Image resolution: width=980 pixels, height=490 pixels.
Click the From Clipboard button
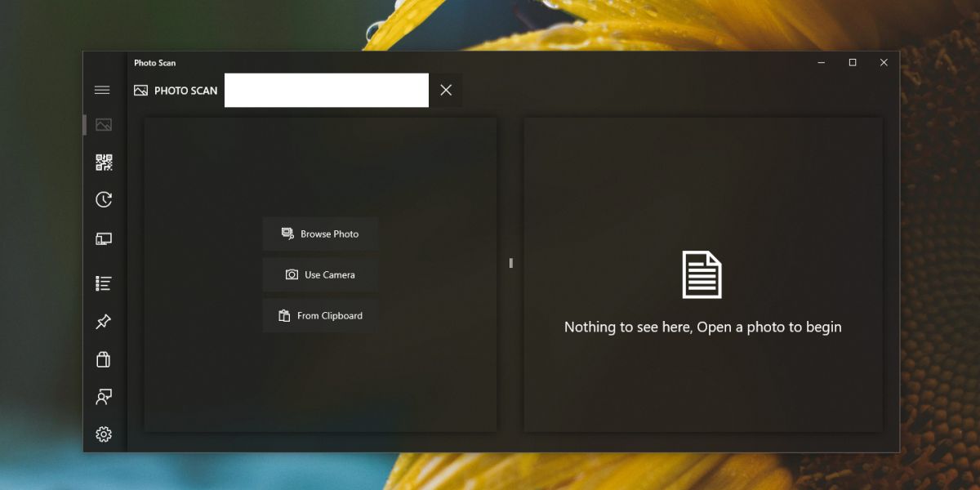pos(320,314)
